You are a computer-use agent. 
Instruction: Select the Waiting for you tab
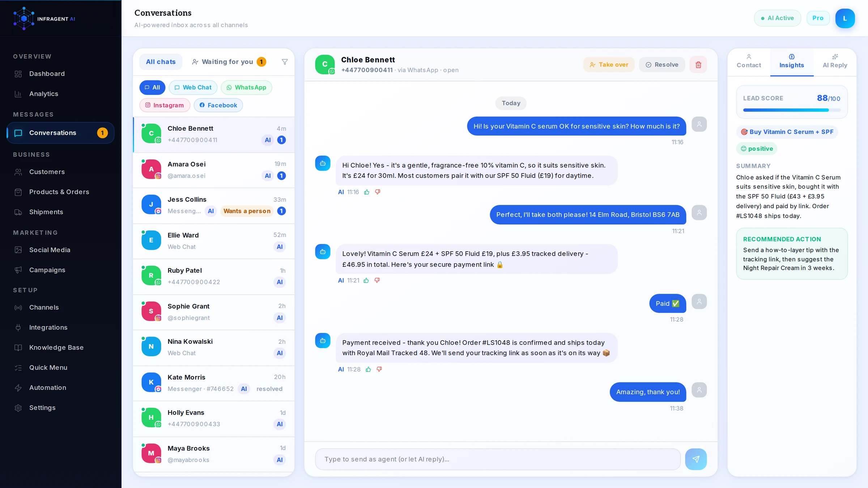point(229,62)
